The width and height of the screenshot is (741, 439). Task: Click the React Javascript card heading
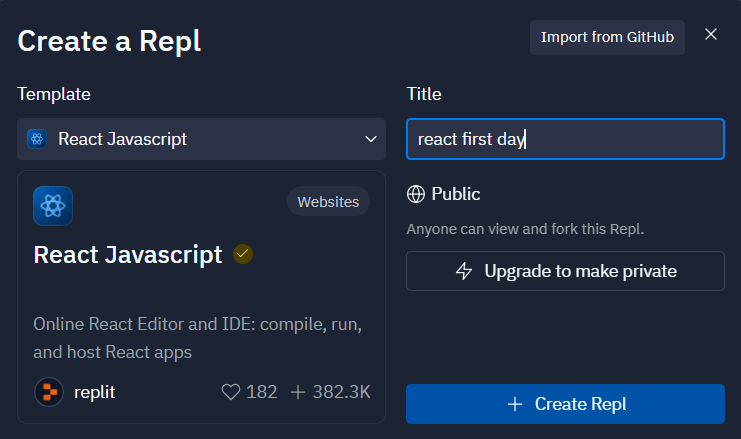(x=128, y=255)
